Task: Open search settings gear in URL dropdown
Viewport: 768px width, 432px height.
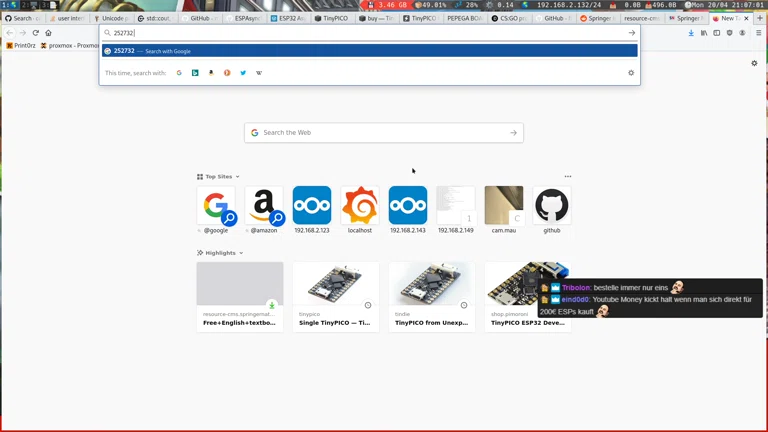Action: tap(630, 73)
